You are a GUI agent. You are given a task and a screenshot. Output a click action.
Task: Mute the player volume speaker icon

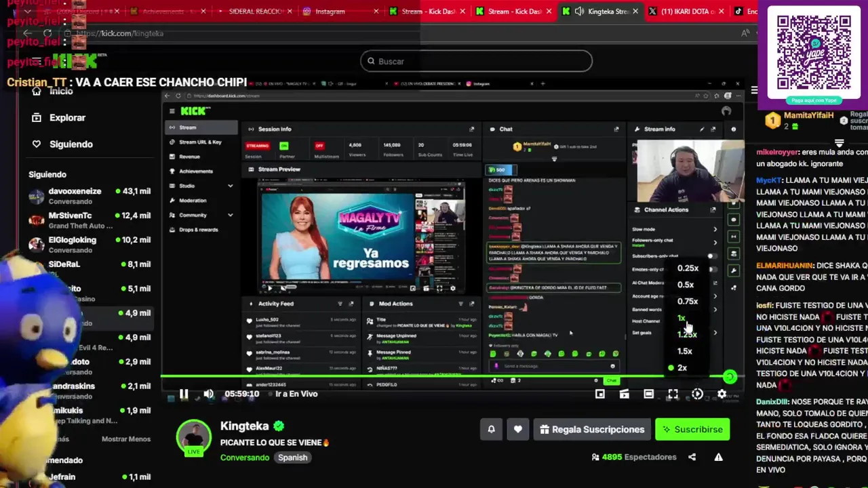208,394
